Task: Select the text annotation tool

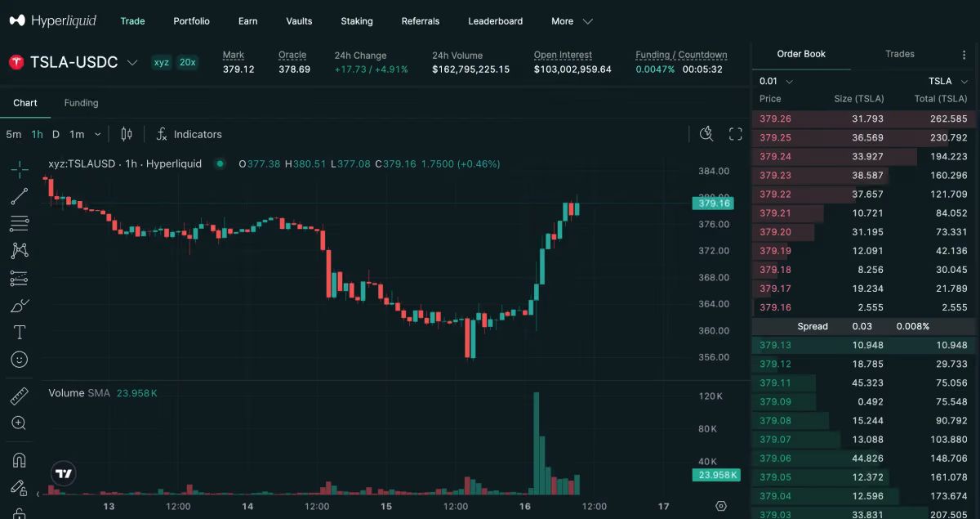Action: [20, 333]
